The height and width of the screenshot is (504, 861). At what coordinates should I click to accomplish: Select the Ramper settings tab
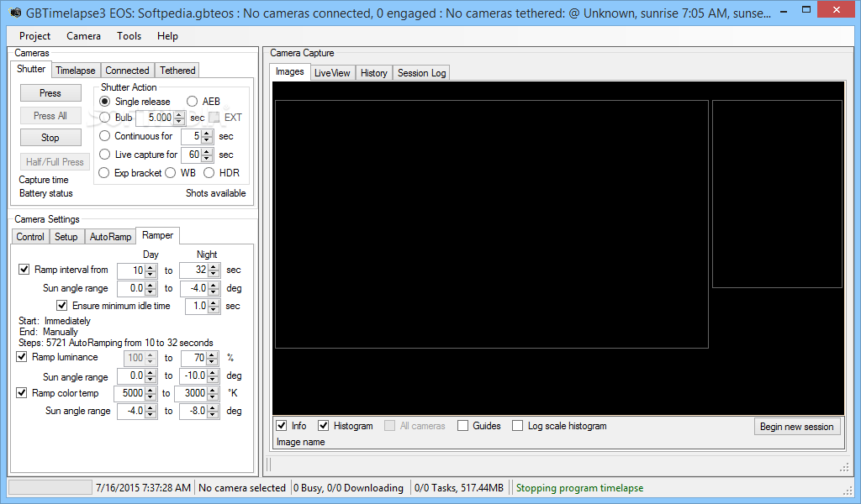click(x=157, y=235)
